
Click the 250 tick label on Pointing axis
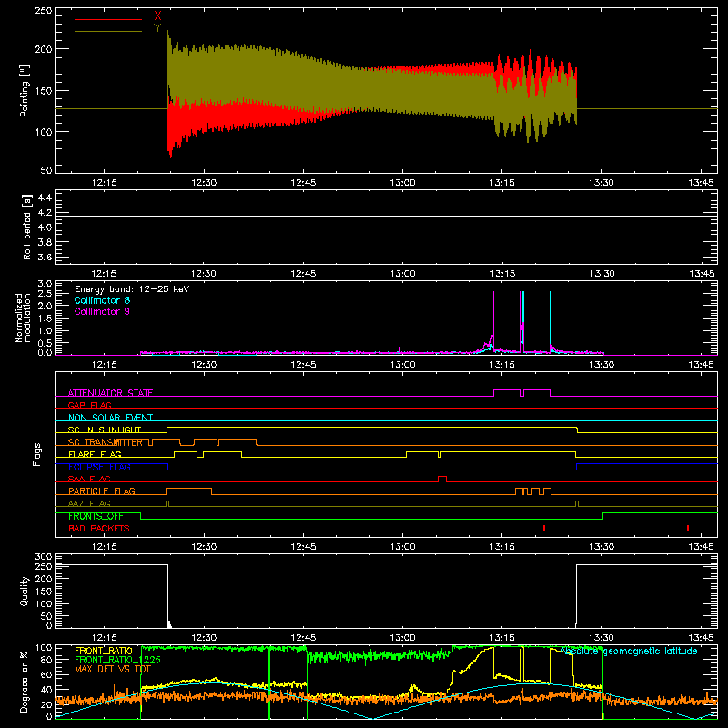pyautogui.click(x=43, y=10)
